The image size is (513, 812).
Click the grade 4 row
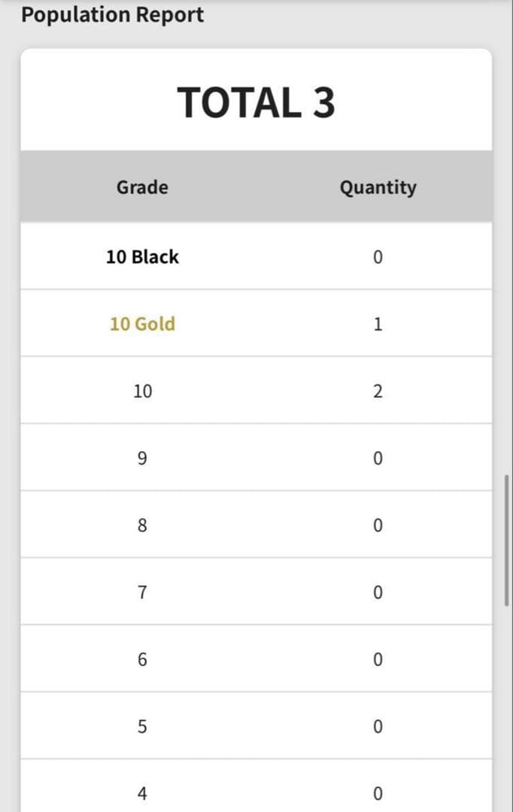pos(142,792)
